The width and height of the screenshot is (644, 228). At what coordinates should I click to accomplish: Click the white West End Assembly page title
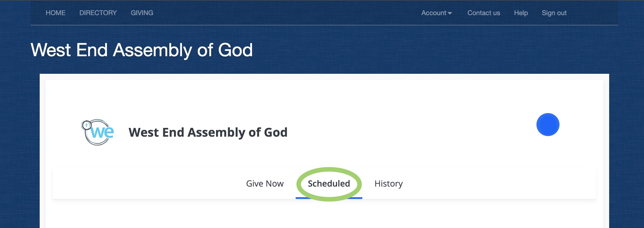(141, 50)
